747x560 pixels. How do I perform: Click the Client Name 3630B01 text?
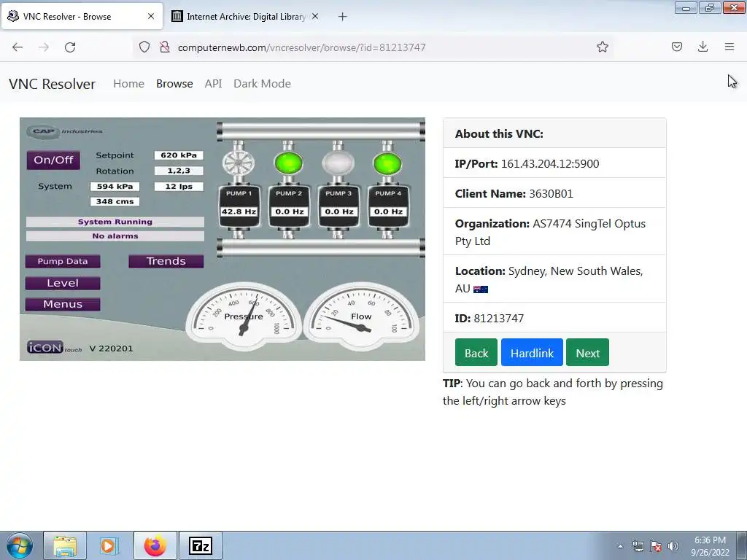514,194
